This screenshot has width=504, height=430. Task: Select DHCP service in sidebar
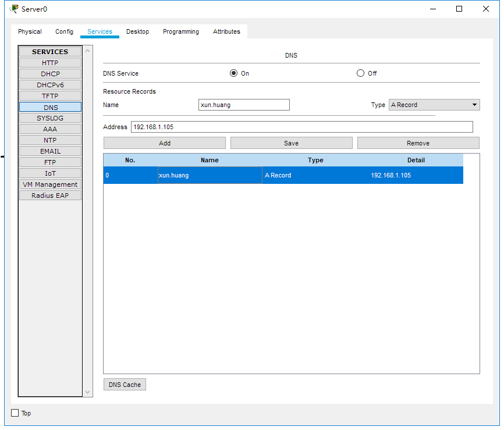(x=50, y=73)
